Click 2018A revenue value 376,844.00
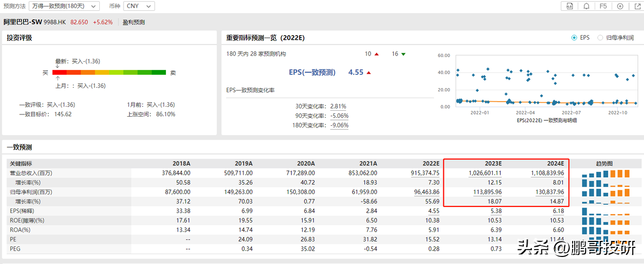 point(175,173)
